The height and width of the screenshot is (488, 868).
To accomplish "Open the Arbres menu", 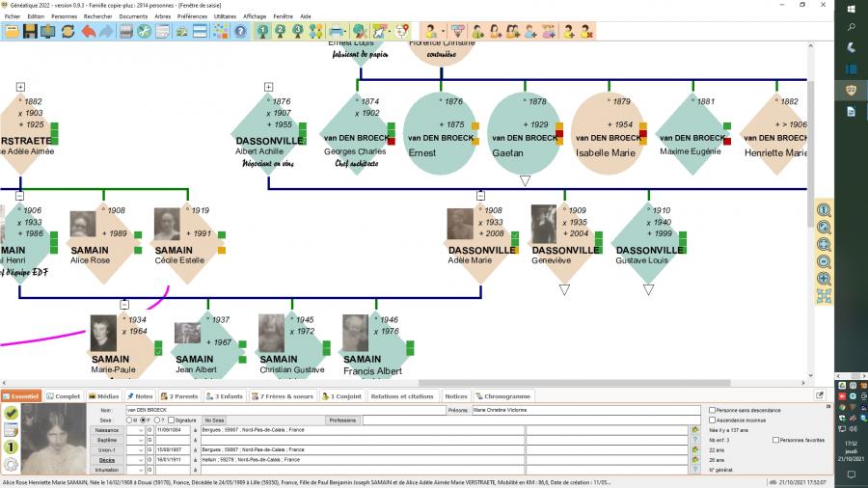I will [x=163, y=16].
